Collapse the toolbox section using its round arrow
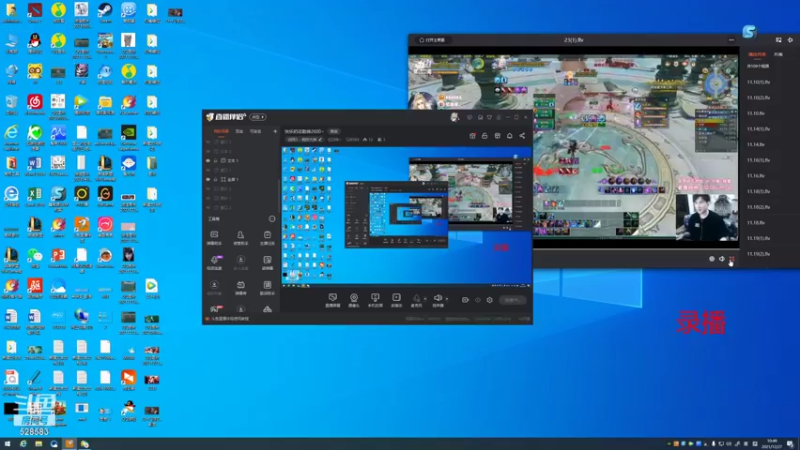 pyautogui.click(x=272, y=219)
